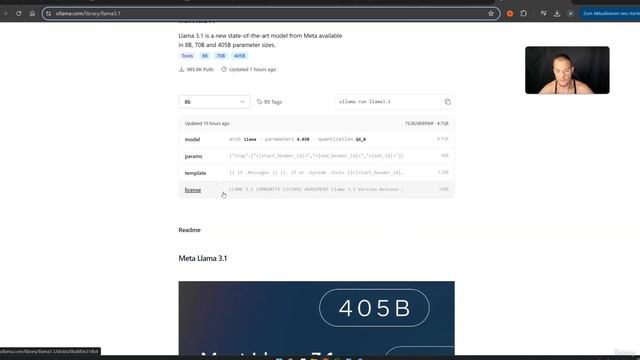Click the Readme heading
Screen dimensions: 640x360
189,230
